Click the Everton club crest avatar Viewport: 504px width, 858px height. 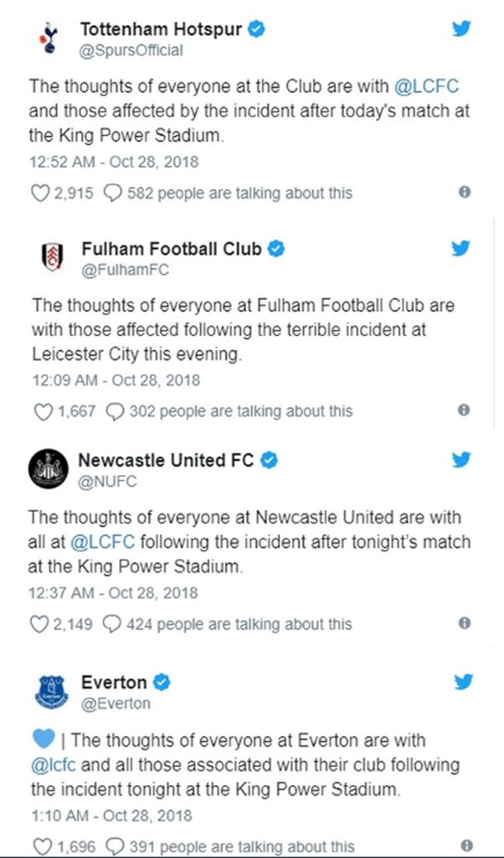[51, 690]
